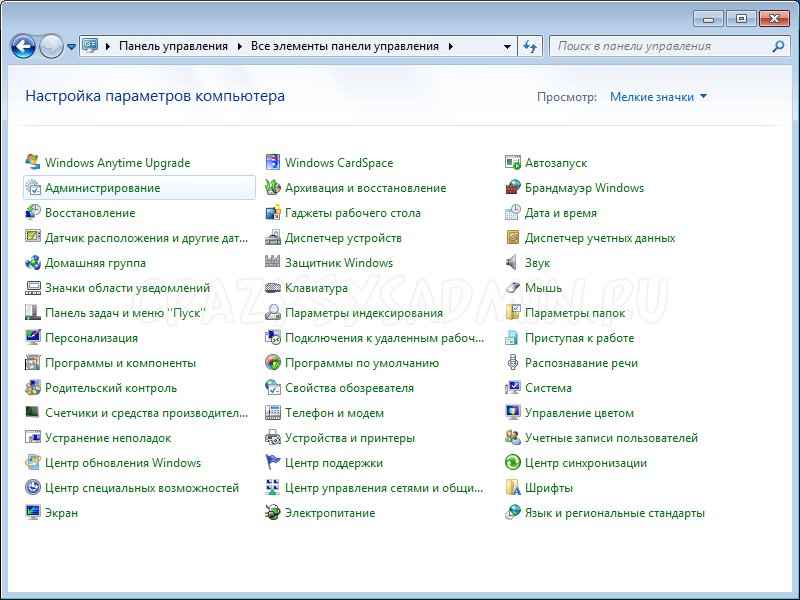Click the Fonts (Шрифты) folder icon

[x=513, y=488]
